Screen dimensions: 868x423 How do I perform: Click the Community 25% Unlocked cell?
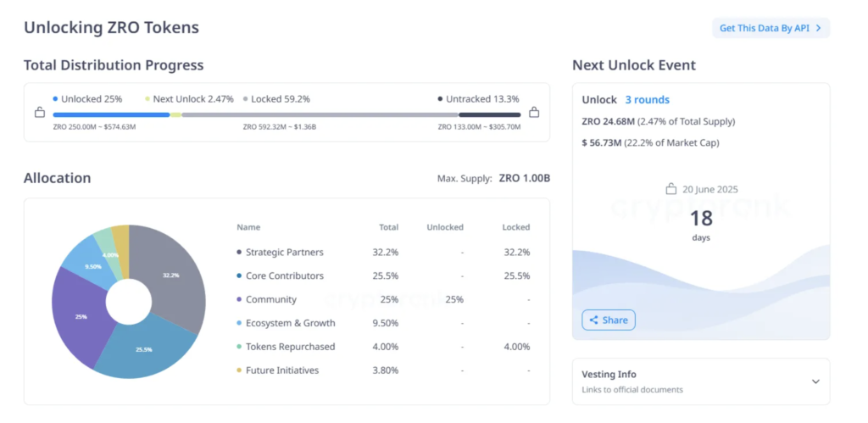[454, 299]
